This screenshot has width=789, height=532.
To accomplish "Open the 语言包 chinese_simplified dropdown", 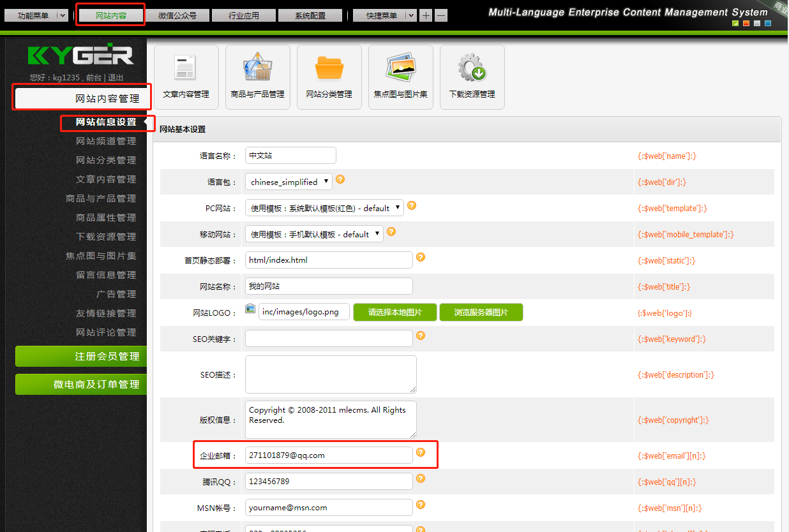I will [289, 182].
